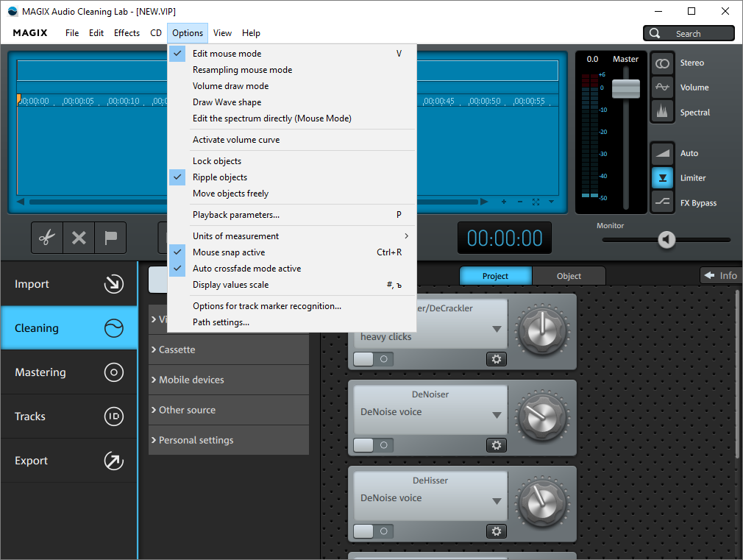This screenshot has width=743, height=560.
Task: Expand the Personal settings group
Action: point(228,440)
